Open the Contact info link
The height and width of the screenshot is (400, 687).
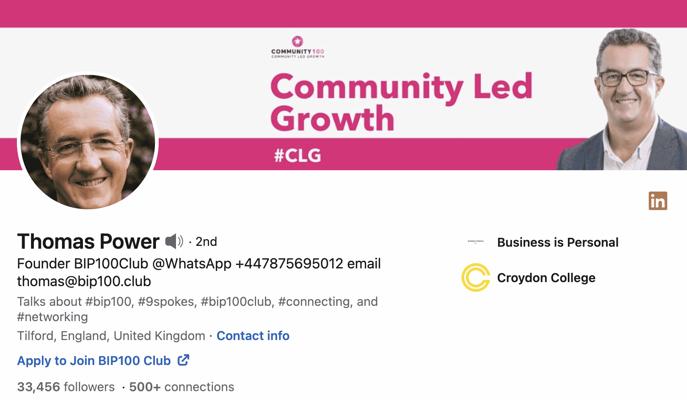(x=253, y=336)
